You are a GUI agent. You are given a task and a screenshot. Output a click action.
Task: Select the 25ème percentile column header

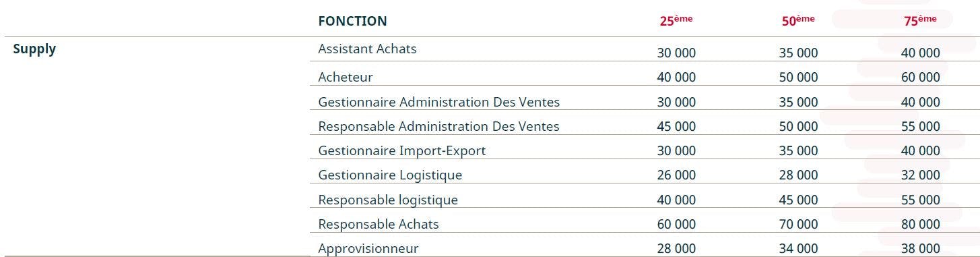(x=676, y=20)
